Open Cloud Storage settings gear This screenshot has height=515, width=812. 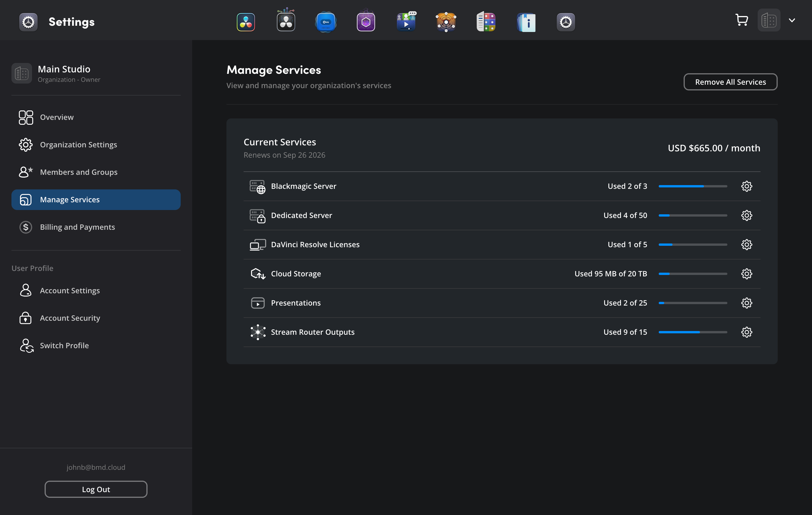point(747,274)
